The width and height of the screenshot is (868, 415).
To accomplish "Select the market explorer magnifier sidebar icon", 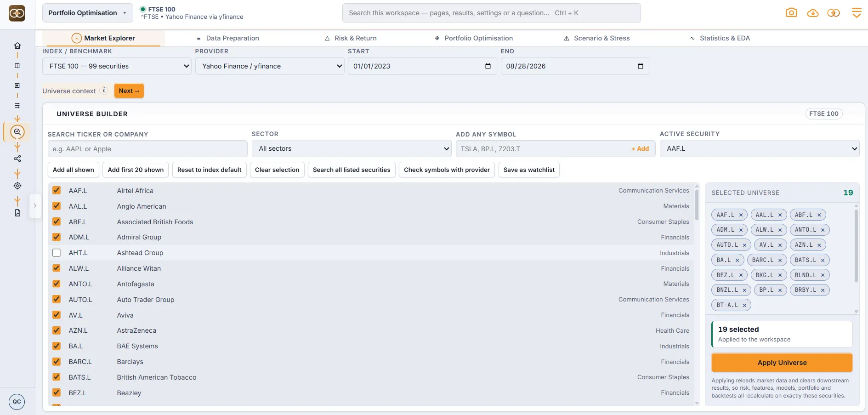I will [17, 132].
